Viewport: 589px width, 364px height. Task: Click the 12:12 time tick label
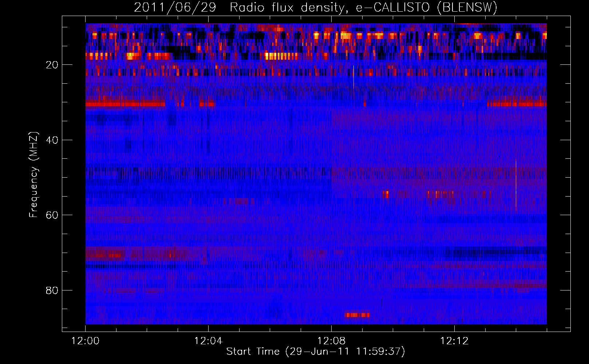454,341
